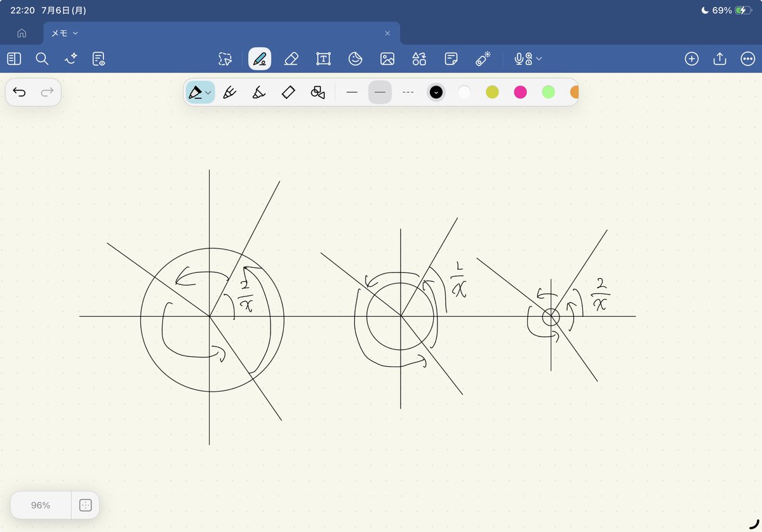Toggle the shape drawing tool

click(318, 92)
